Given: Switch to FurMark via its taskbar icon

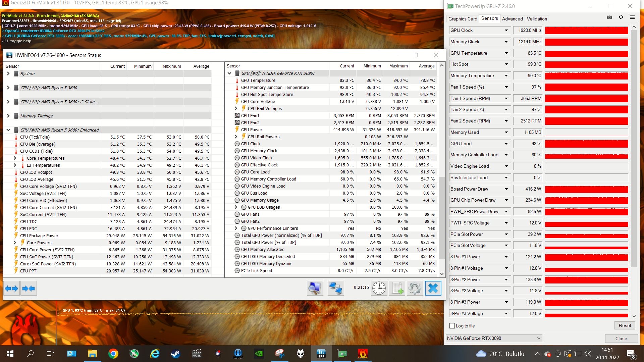Looking at the screenshot, I should [x=363, y=354].
